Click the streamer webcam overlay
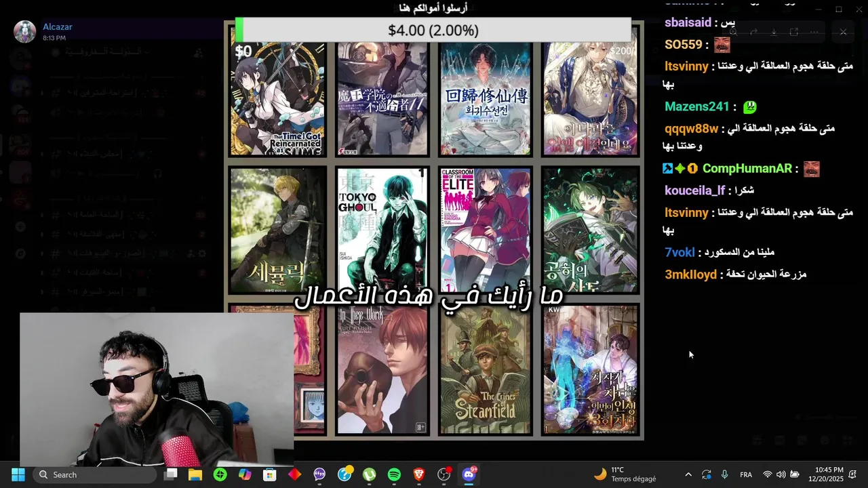868x488 pixels. click(157, 389)
